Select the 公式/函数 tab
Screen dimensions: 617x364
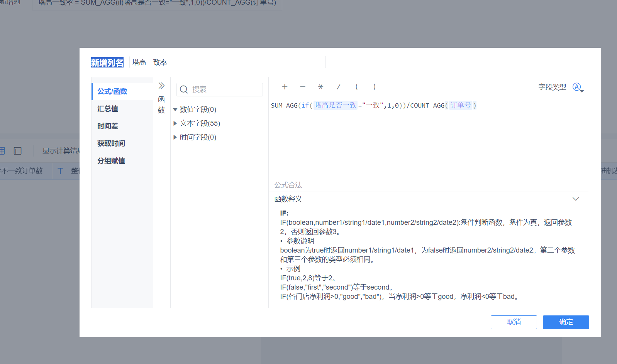[x=122, y=91]
